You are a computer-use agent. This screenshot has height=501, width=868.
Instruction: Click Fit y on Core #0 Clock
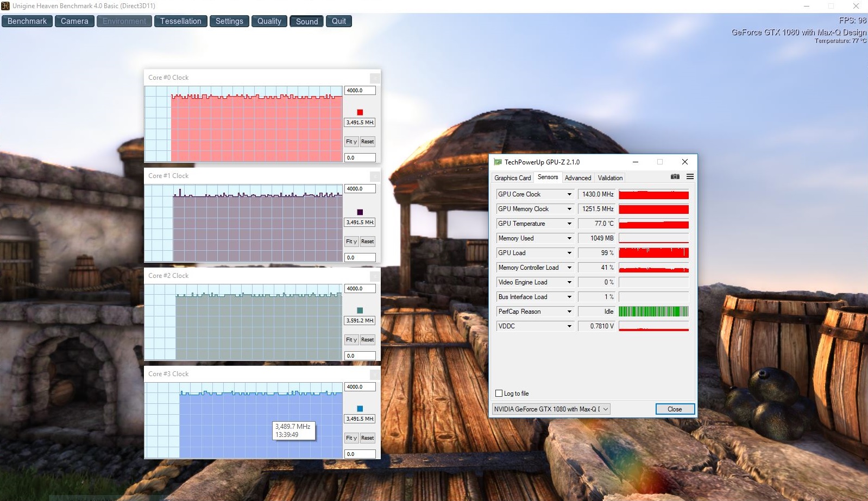click(x=351, y=142)
